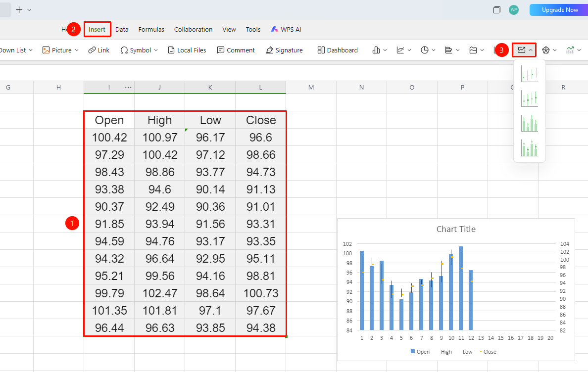The height and width of the screenshot is (372, 588).
Task: Expand the Picture dropdown arrow
Action: tap(77, 50)
